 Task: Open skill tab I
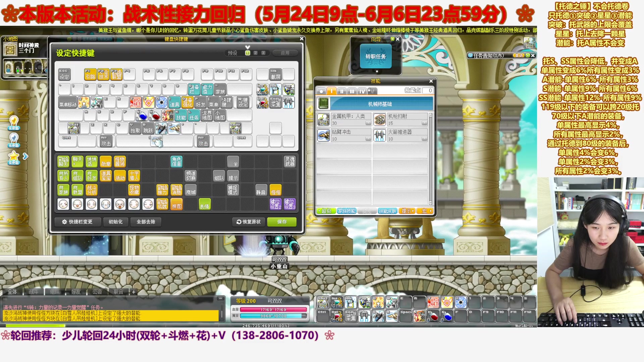click(331, 91)
